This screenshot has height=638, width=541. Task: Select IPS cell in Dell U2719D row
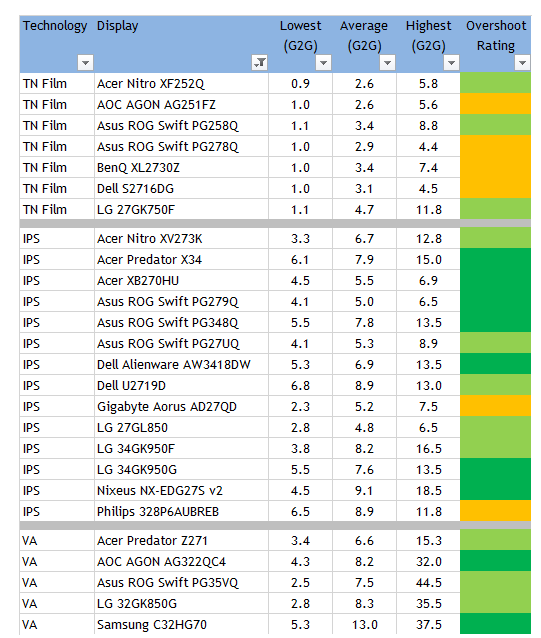(x=57, y=386)
